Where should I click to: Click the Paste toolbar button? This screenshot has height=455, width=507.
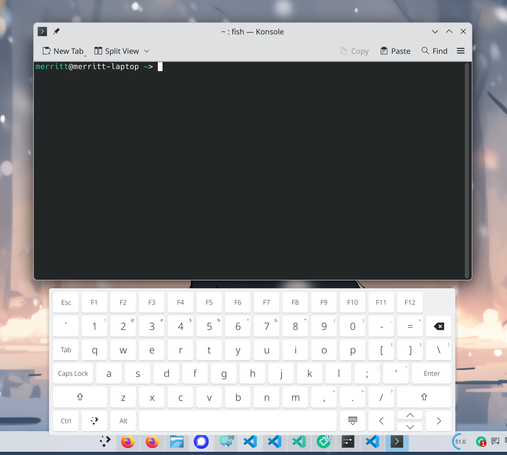click(x=395, y=51)
